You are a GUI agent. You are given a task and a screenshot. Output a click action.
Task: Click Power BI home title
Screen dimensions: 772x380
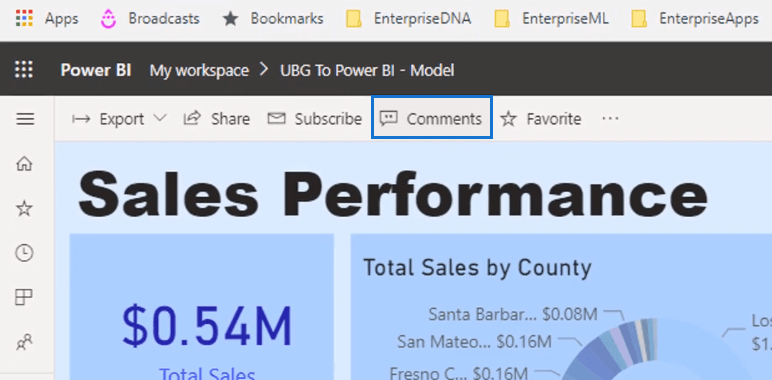coord(96,70)
